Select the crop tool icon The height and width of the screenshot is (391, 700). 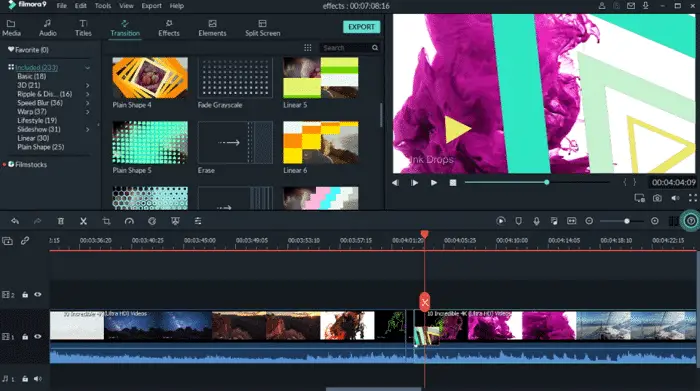[106, 221]
